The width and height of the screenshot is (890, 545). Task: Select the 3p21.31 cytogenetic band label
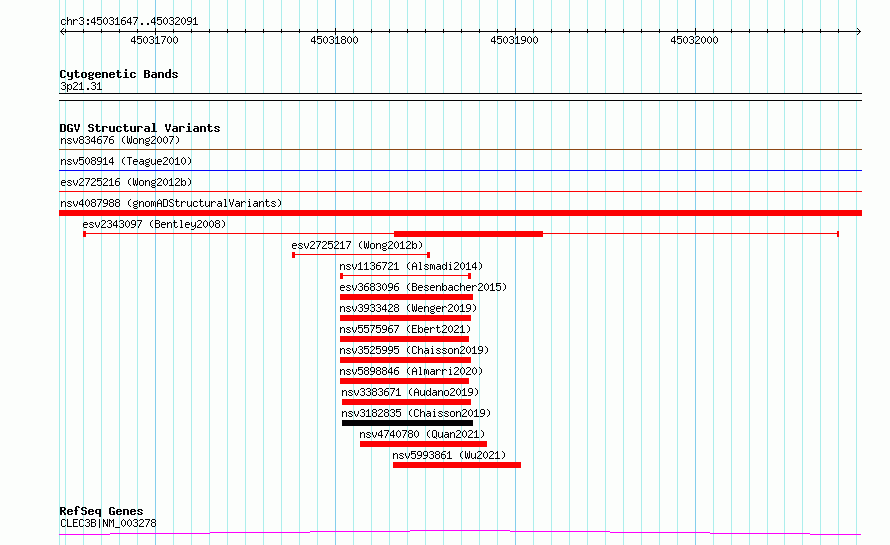tap(81, 87)
